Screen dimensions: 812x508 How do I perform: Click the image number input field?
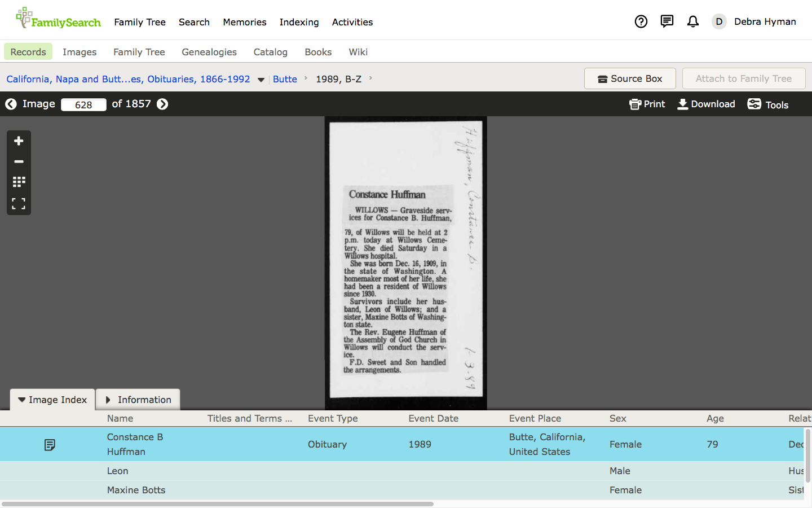click(83, 104)
